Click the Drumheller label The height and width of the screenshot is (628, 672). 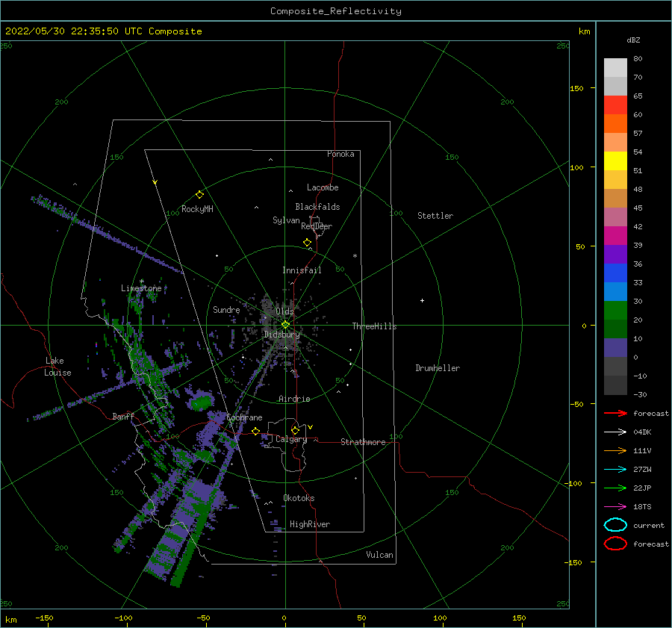pyautogui.click(x=438, y=368)
